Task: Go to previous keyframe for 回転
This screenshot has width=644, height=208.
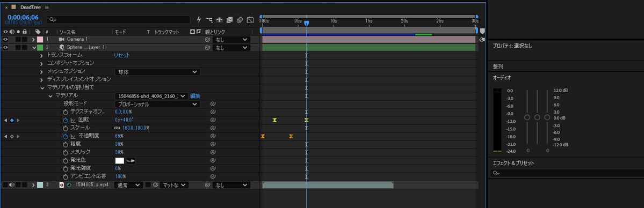Action: click(5, 120)
